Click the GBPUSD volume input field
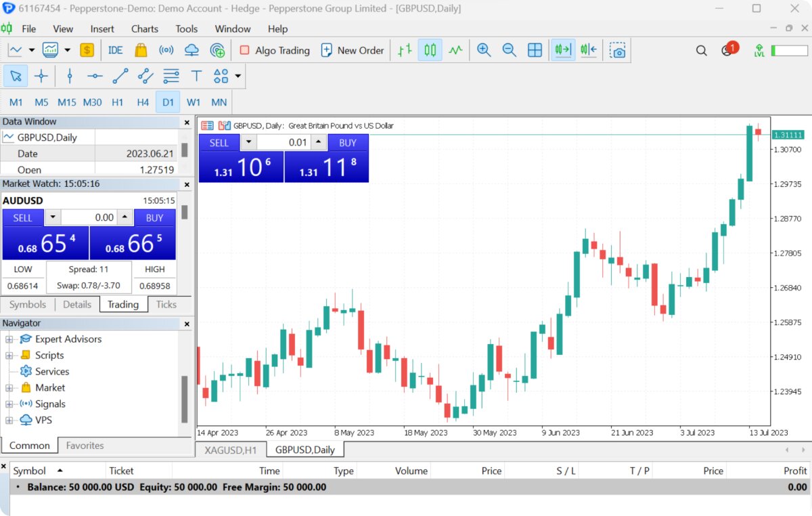This screenshot has width=812, height=516. pos(283,143)
